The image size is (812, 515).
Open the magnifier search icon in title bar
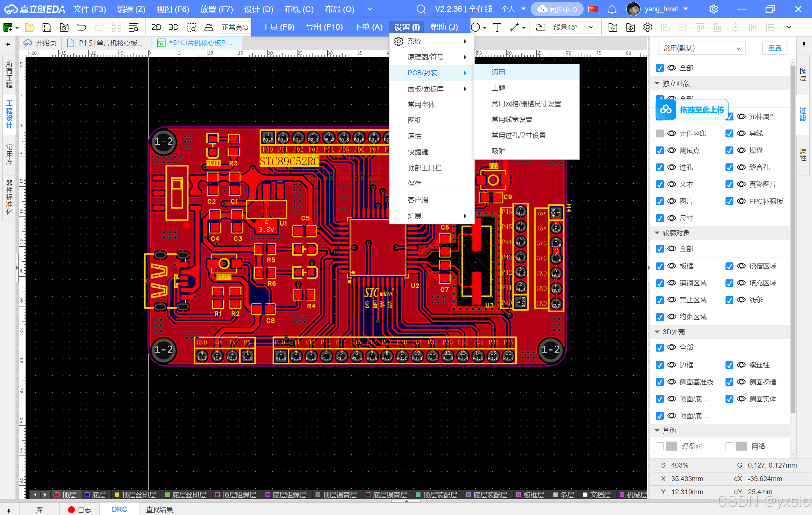click(x=421, y=9)
